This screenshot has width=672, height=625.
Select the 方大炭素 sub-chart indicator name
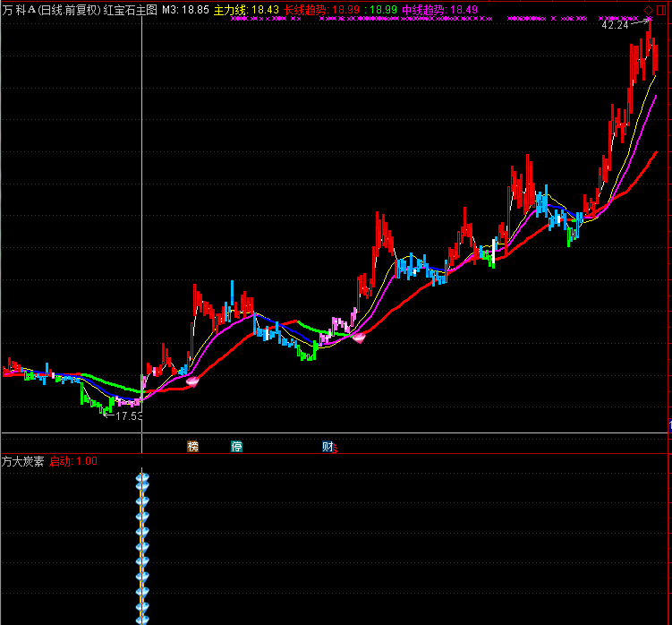tap(23, 461)
